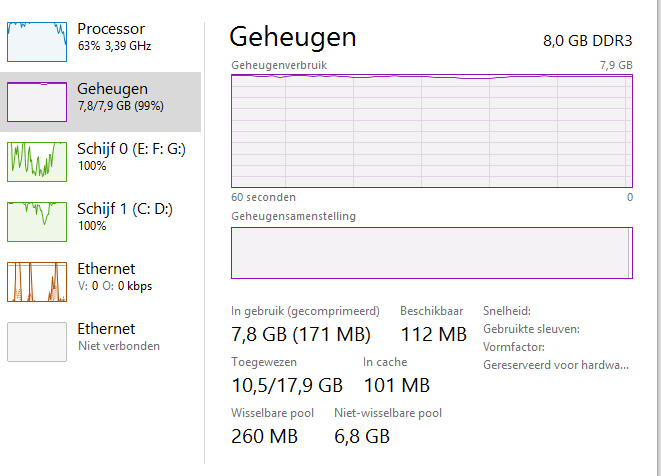Select the Geheugen mini graph thumbnail
This screenshot has width=661, height=476.
36,101
